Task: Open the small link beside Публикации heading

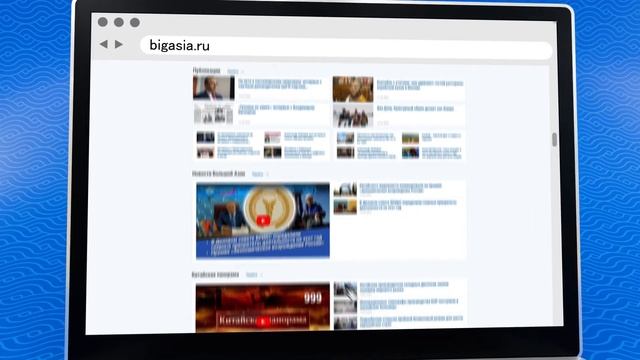Action: [233, 71]
